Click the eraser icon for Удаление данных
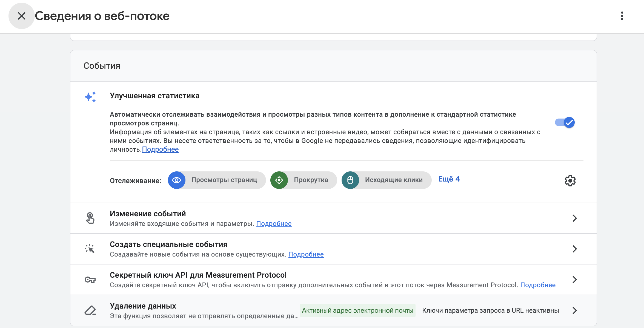This screenshot has width=644, height=328. tap(90, 310)
